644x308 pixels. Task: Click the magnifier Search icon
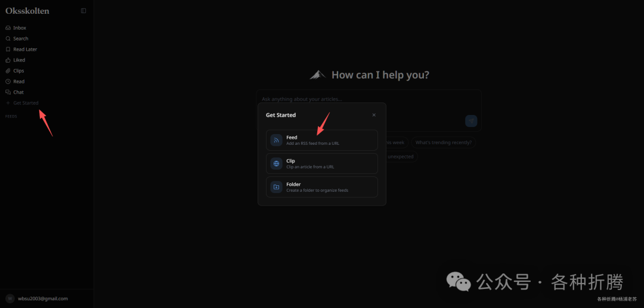(x=8, y=39)
